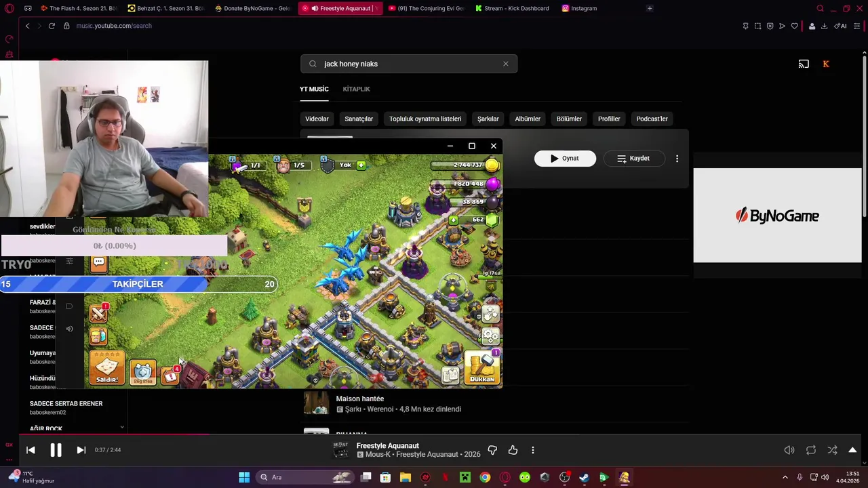Open the Dükkan shop in game
This screenshot has width=868, height=488.
[482, 367]
